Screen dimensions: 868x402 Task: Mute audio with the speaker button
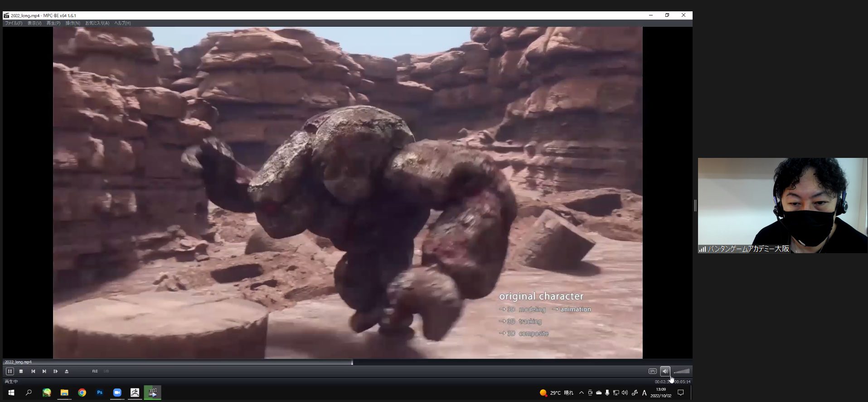(x=665, y=371)
